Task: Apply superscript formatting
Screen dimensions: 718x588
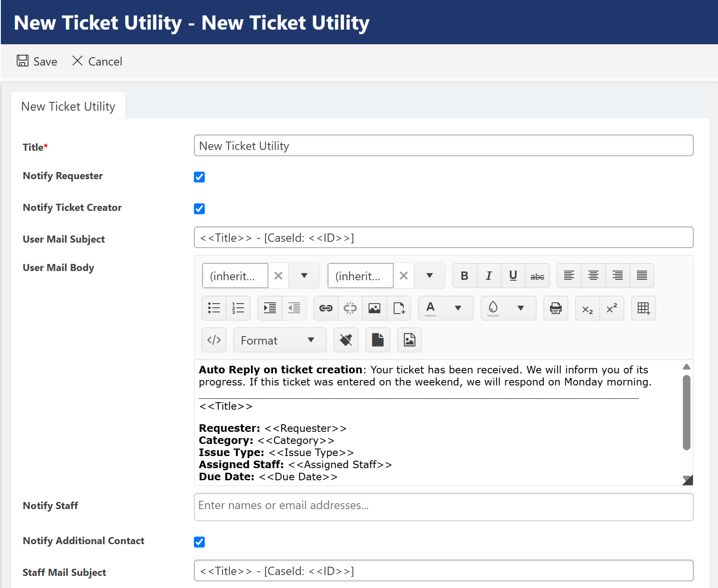Action: click(x=612, y=308)
